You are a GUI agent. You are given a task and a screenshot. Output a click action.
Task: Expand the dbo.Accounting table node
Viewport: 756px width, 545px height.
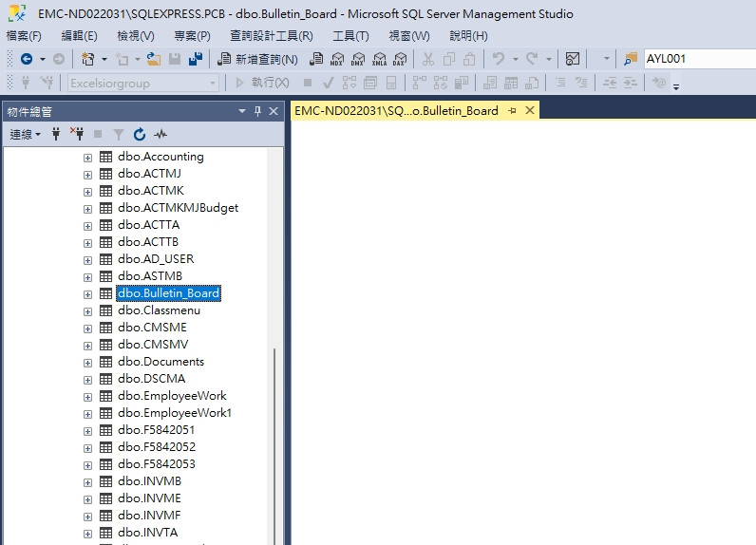coord(87,158)
